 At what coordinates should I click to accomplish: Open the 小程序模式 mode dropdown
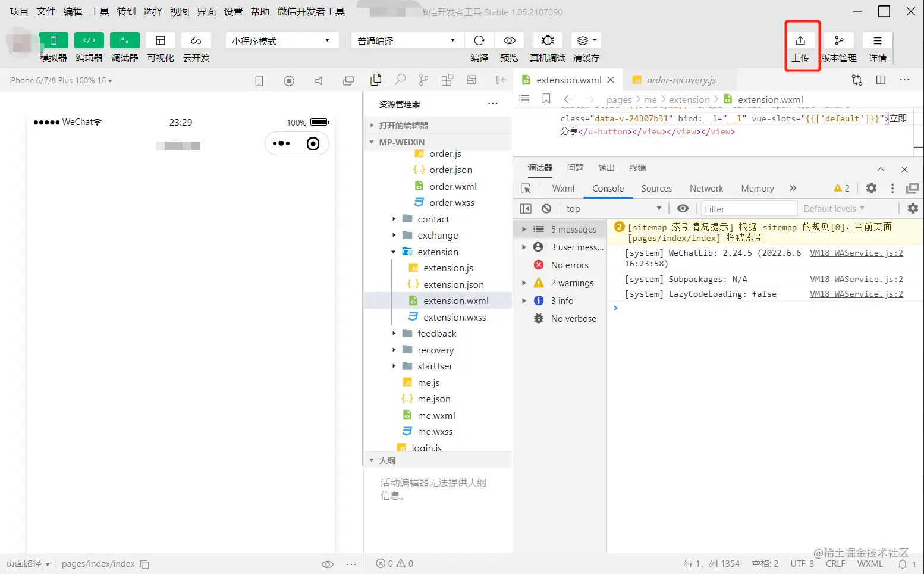pos(282,40)
